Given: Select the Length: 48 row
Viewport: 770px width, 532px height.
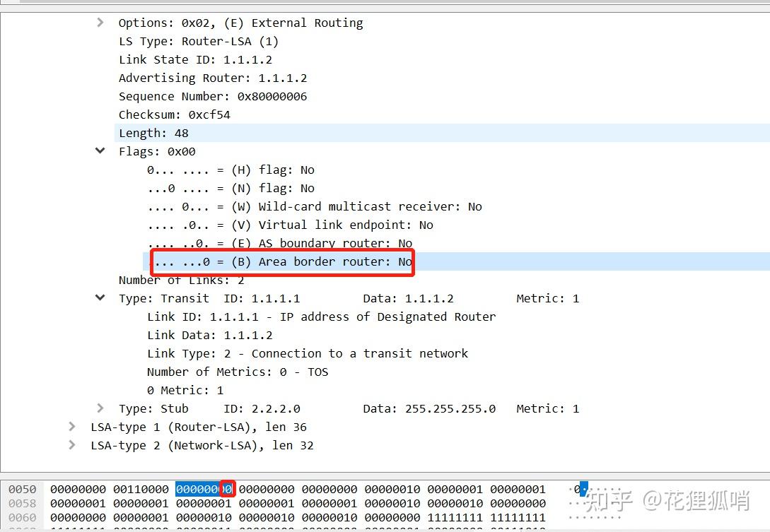Looking at the screenshot, I should 442,133.
